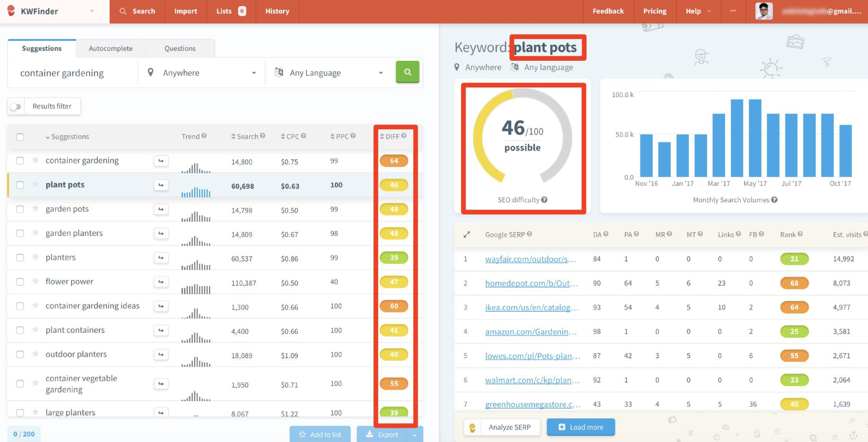Click the green magnifier search button

[407, 72]
